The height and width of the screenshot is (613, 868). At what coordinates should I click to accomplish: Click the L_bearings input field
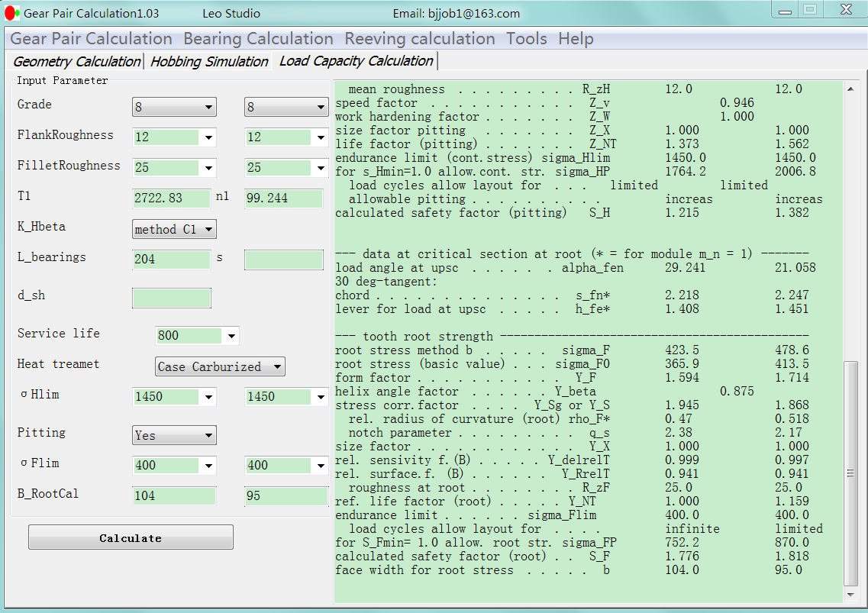tap(172, 259)
